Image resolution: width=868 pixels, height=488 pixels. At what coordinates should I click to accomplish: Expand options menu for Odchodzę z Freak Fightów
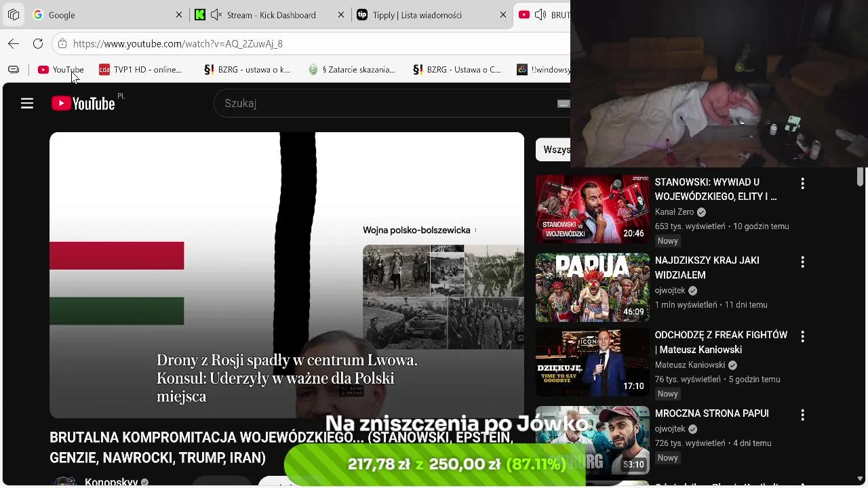pos(802,336)
